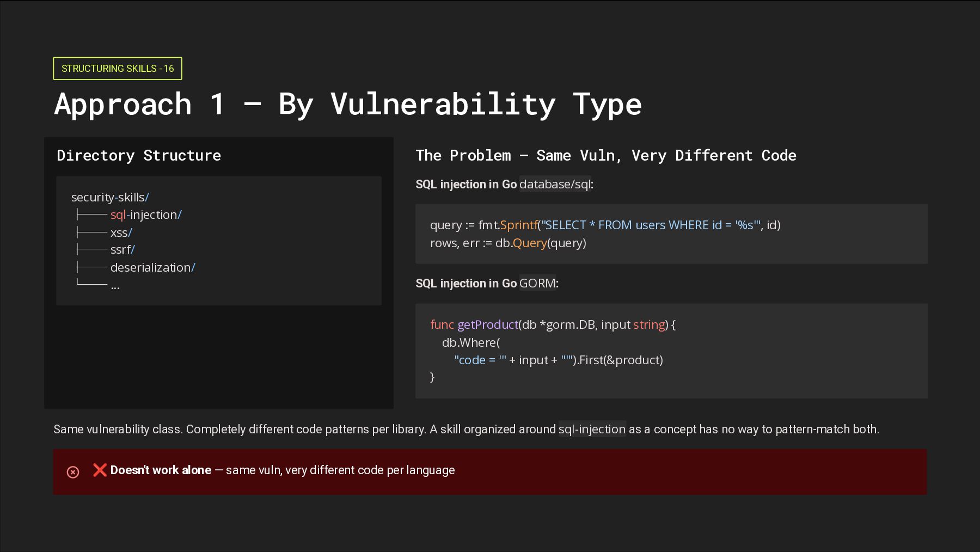Viewport: 980px width, 552px height.
Task: Click the security-skills/ root folder
Action: [x=110, y=198]
